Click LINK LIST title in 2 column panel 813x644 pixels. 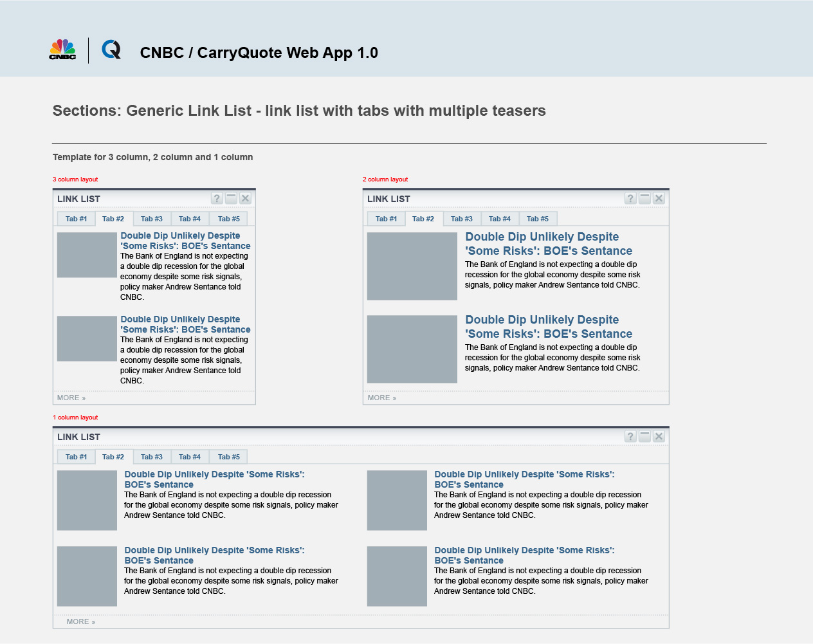pos(388,199)
